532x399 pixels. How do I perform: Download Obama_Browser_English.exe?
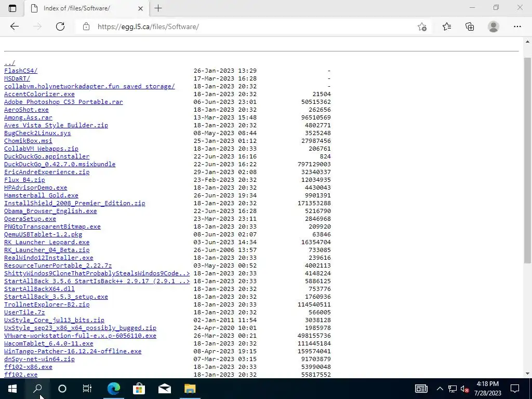click(x=50, y=211)
